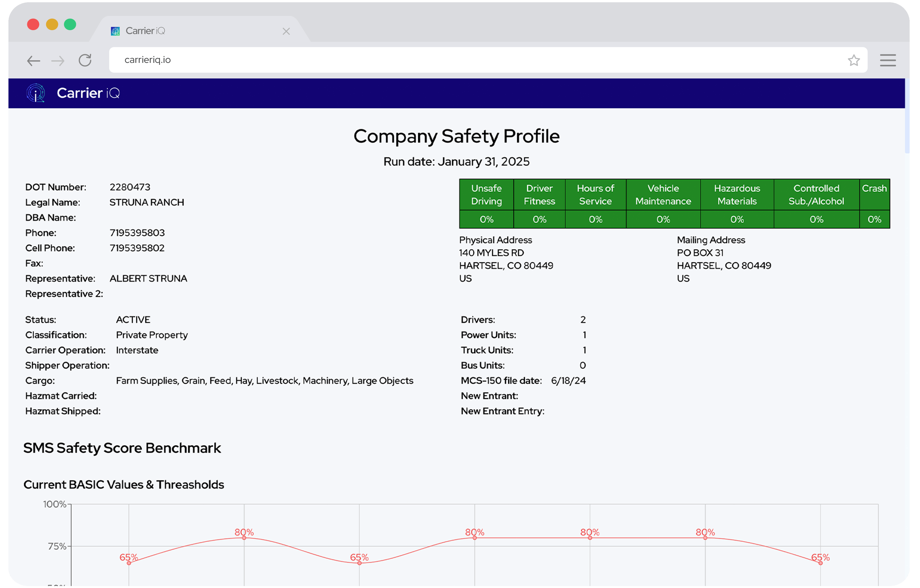Bookmark page using star icon
Image resolution: width=920 pixels, height=588 pixels.
pyautogui.click(x=853, y=60)
